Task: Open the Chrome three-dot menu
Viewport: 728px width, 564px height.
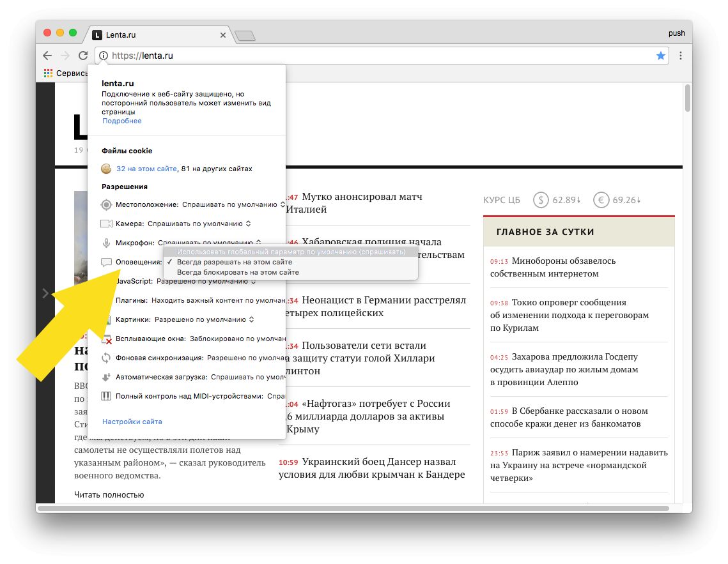Action: 681,56
